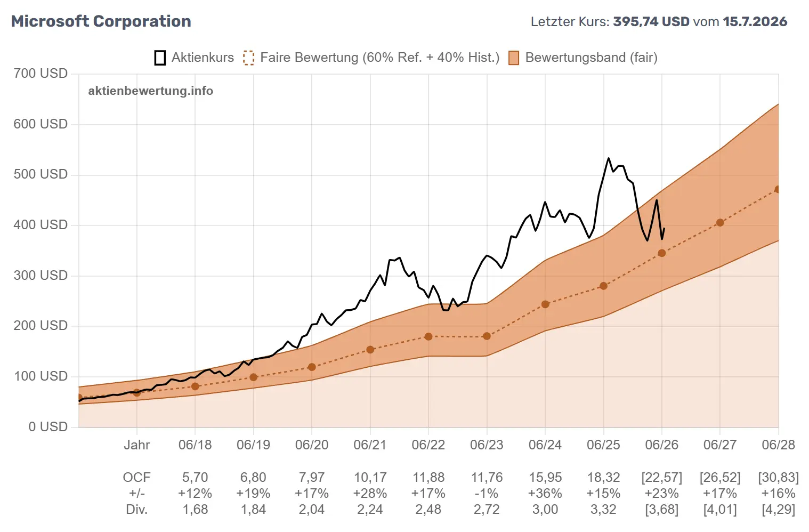Image resolution: width=809 pixels, height=532 pixels.
Task: Select the OCF value 5,70
Action: [195, 478]
